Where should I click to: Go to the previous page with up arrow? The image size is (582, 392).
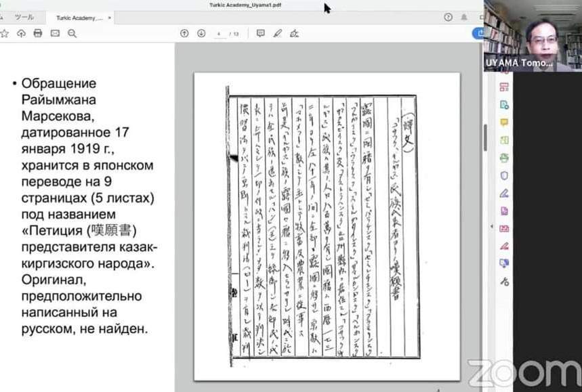pyautogui.click(x=183, y=32)
